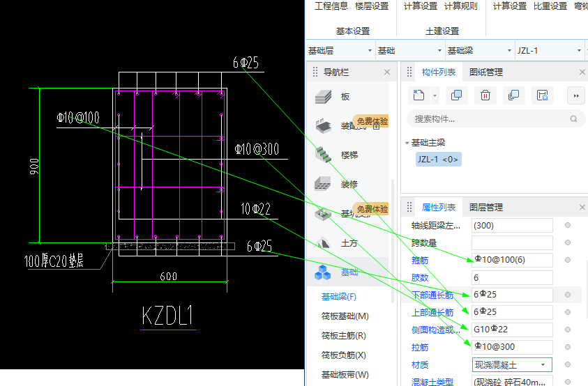Close the 导航栏 panel
The image size is (588, 386).
point(387,72)
